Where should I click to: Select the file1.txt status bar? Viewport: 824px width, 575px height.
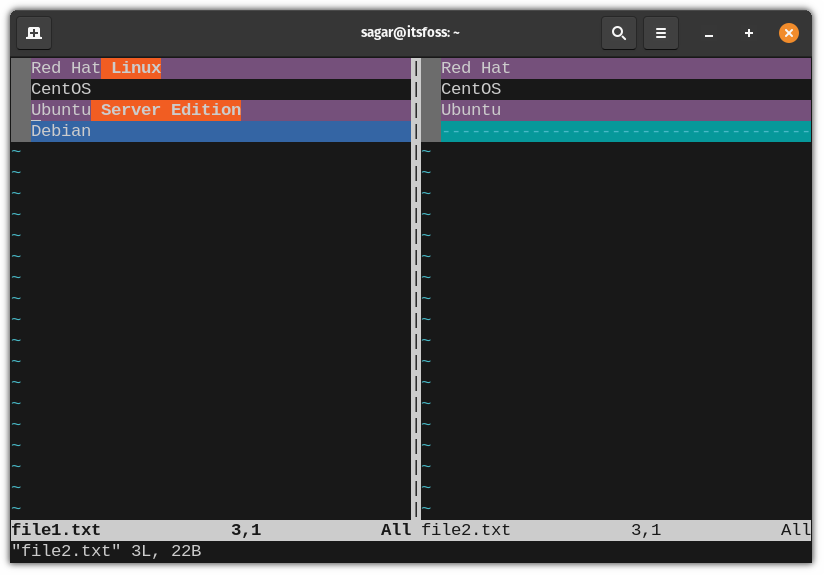click(x=211, y=530)
